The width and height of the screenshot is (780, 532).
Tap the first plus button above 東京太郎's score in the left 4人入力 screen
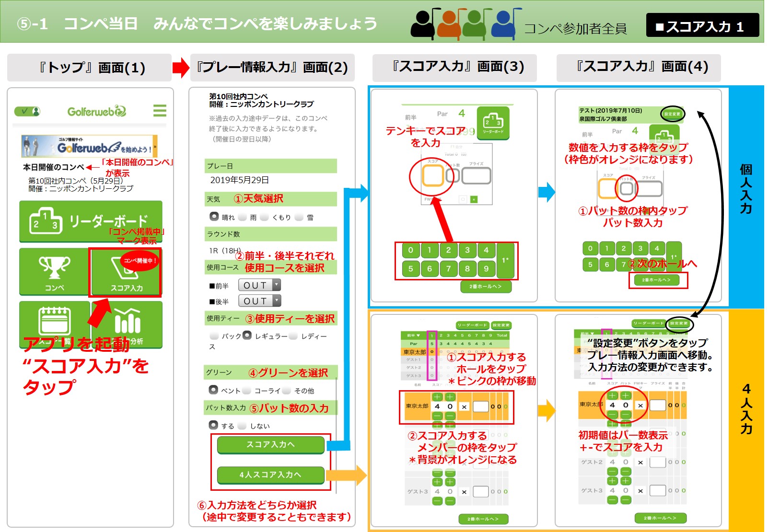pos(437,397)
